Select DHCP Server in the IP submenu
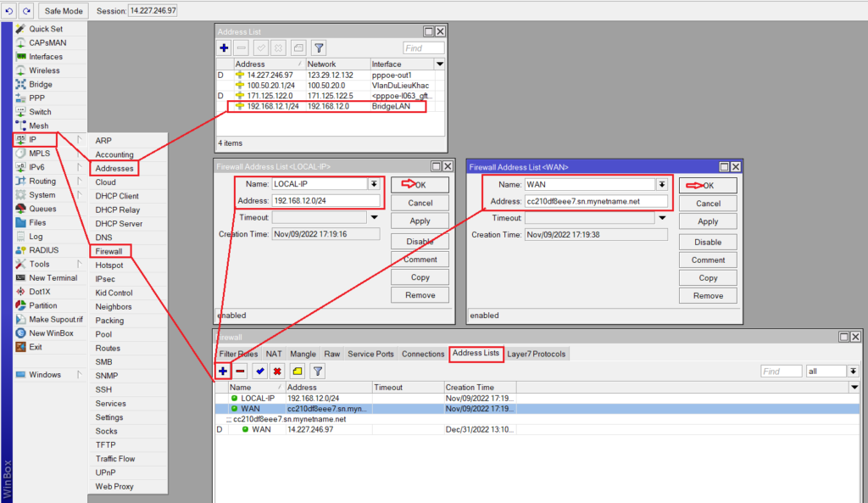This screenshot has width=868, height=503. [x=119, y=224]
